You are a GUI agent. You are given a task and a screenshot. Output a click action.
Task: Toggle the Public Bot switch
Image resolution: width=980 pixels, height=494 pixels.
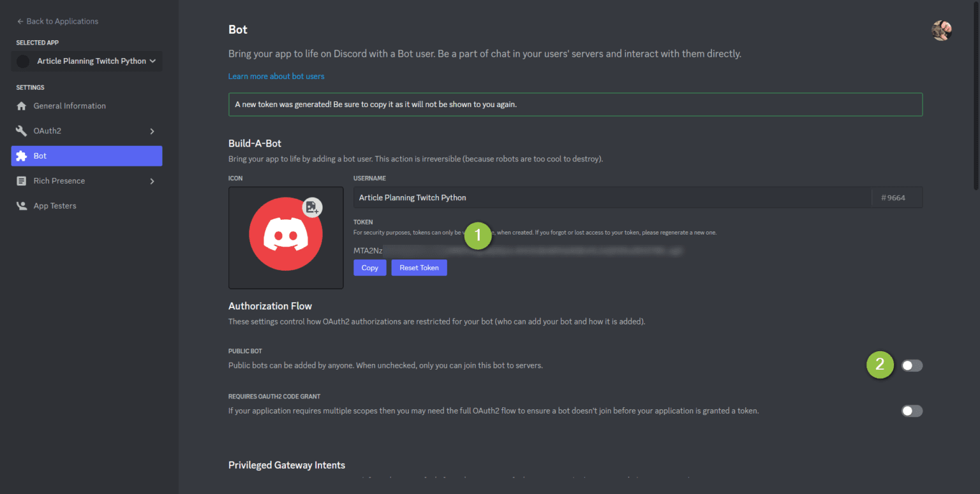point(912,365)
